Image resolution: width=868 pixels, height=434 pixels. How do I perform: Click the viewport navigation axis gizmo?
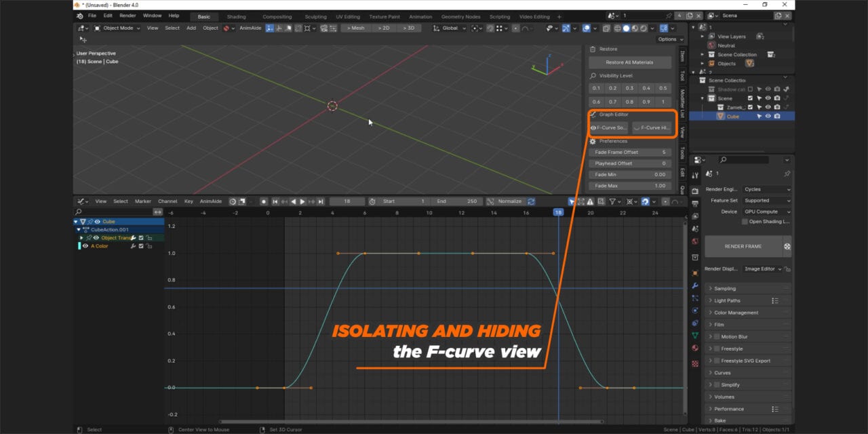(547, 64)
